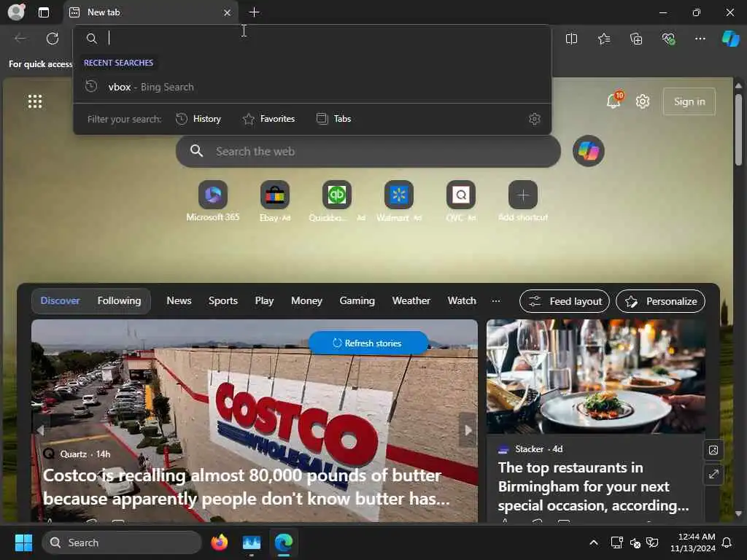747x560 pixels.
Task: Open a new tab with plus button
Action: (255, 12)
